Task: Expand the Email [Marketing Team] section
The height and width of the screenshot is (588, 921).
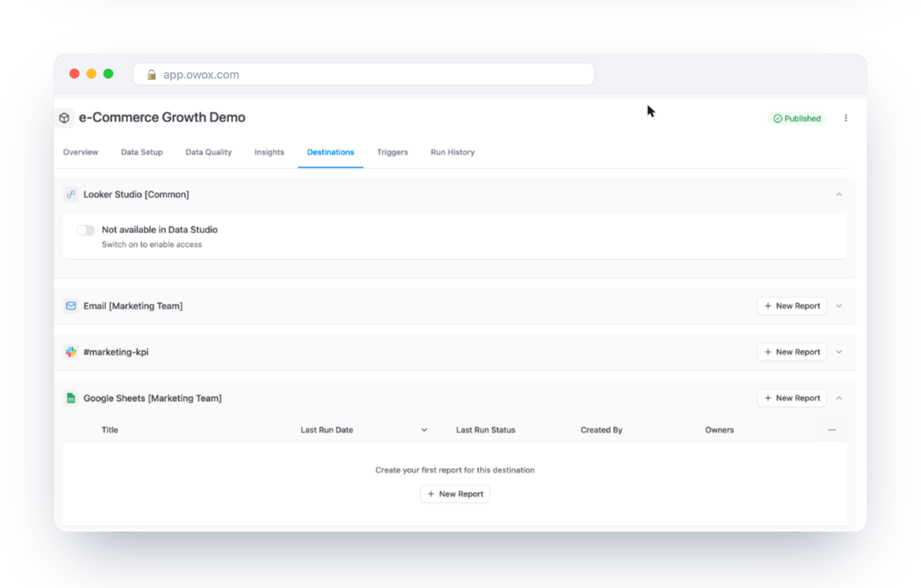Action: click(839, 305)
